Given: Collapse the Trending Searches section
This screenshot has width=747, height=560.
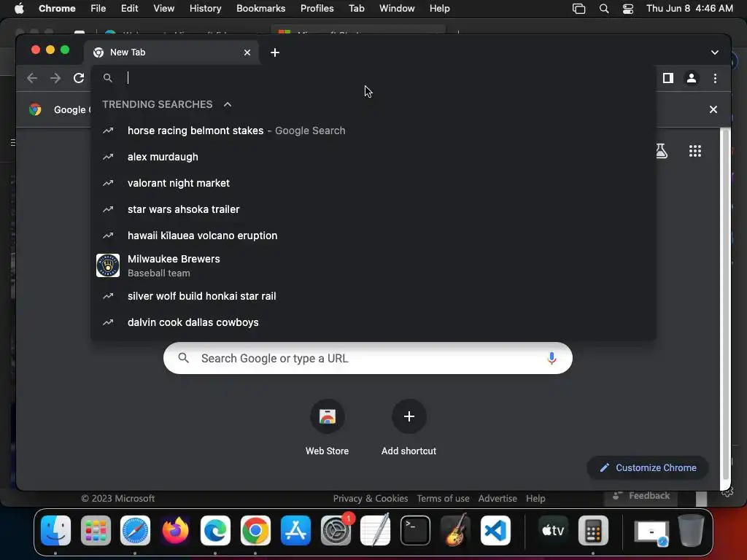Looking at the screenshot, I should [x=228, y=104].
